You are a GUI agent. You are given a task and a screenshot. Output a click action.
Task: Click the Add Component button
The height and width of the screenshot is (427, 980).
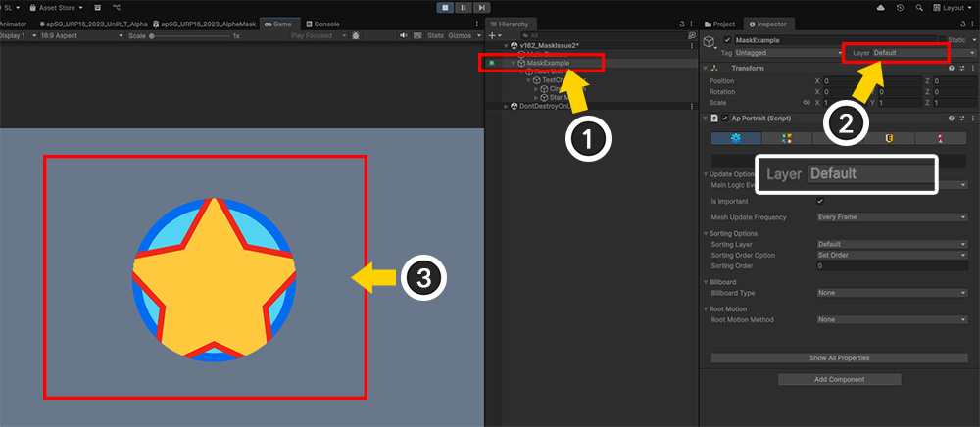coord(839,379)
